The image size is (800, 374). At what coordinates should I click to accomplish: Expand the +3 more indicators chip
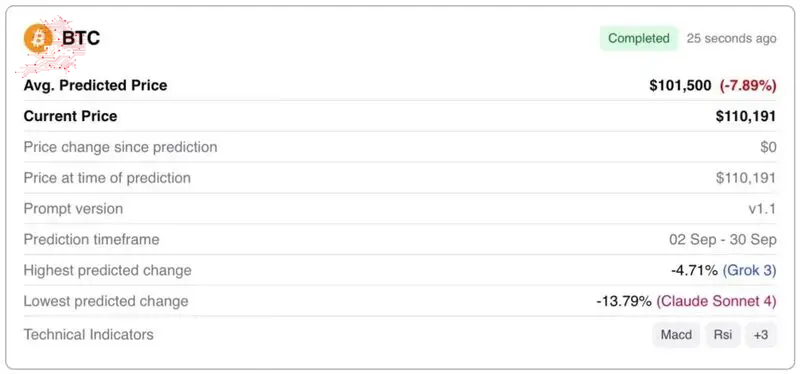tap(761, 335)
